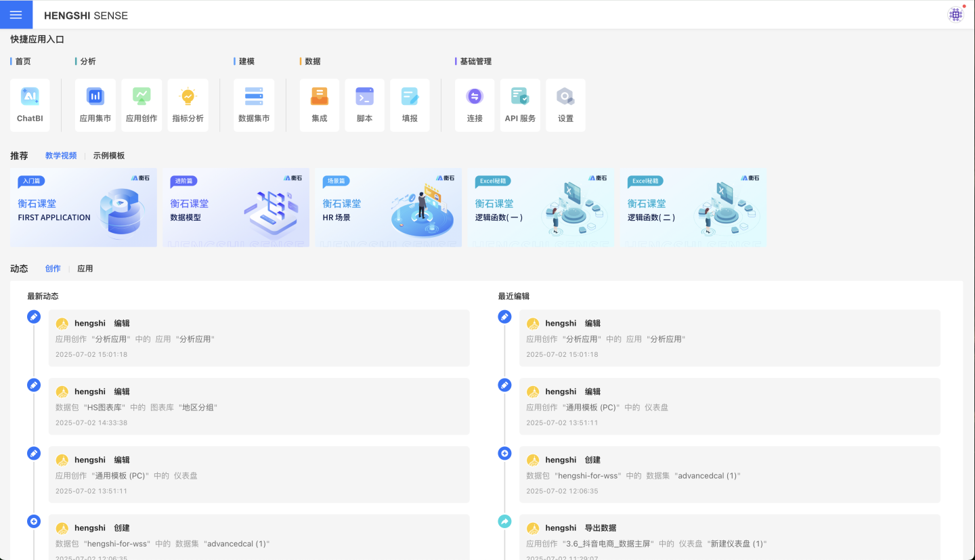Open the 地区分组 activity entry
Viewport: 975px width, 560px height.
point(259,406)
